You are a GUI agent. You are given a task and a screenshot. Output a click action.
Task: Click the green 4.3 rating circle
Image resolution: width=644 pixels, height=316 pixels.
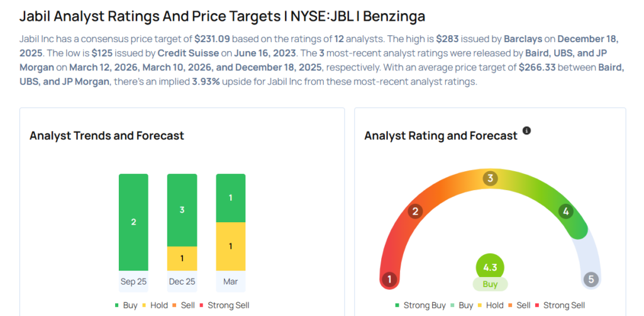tap(490, 267)
